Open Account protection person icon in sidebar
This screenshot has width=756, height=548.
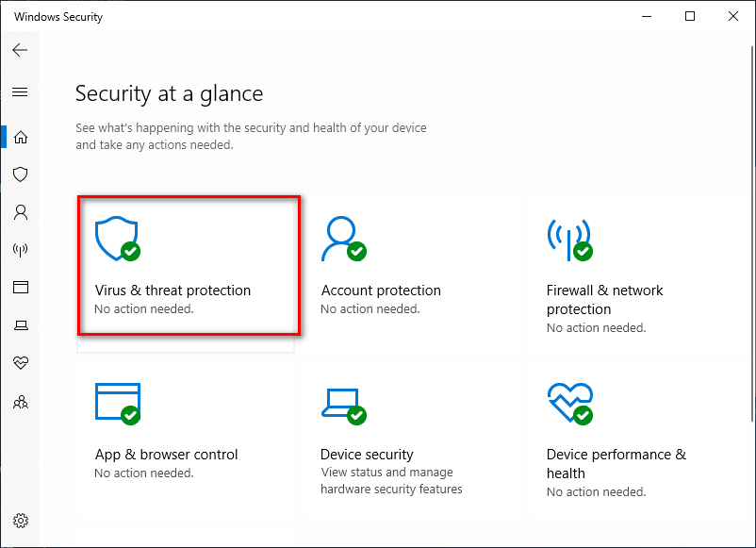20,212
